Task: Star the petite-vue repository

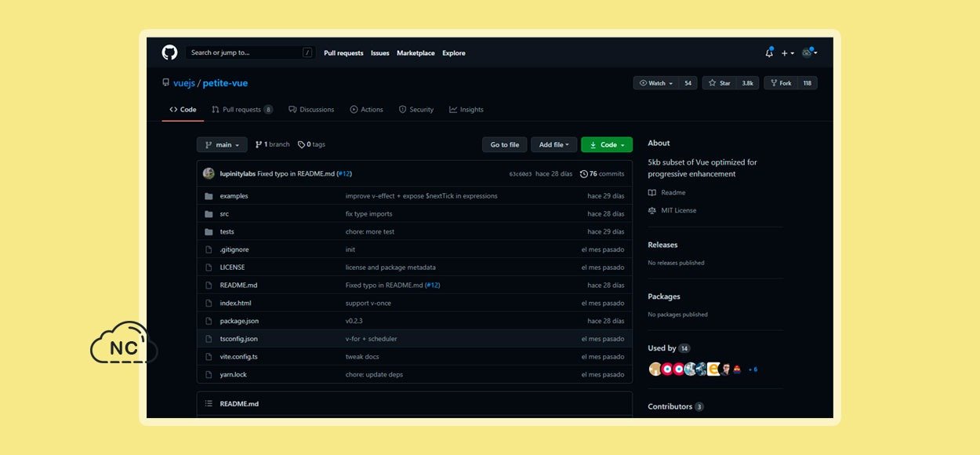Action: coord(720,83)
